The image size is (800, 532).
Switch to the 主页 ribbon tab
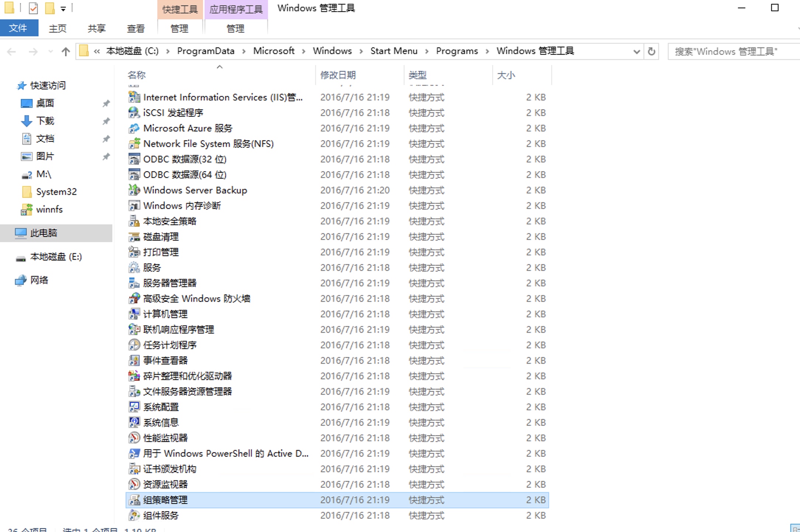pos(58,28)
